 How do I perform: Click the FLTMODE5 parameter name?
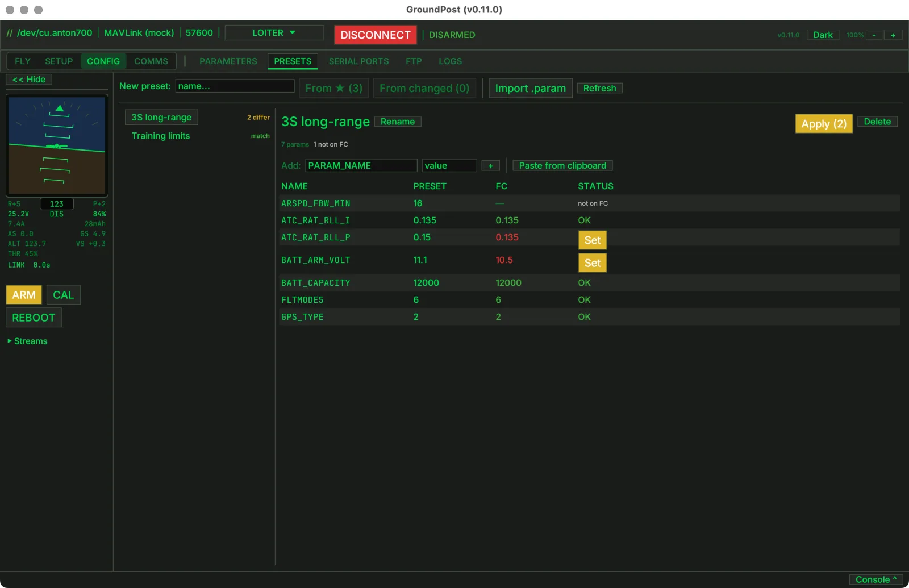coord(302,300)
